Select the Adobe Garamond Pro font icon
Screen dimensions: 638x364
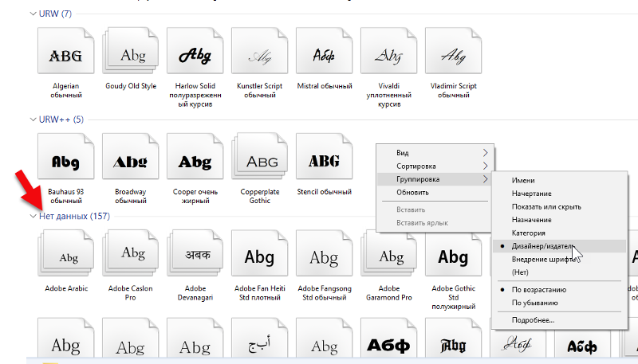pos(389,253)
